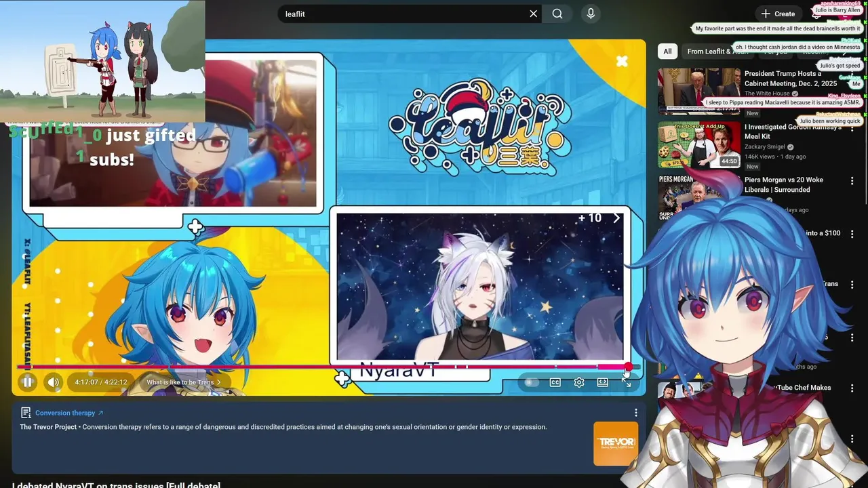
Task: Dismiss the end screen with the white X
Action: point(622,62)
